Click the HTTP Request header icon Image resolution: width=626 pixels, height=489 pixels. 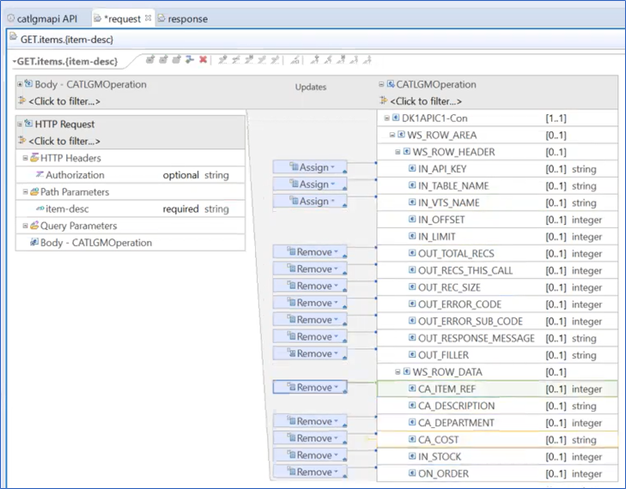(28, 124)
